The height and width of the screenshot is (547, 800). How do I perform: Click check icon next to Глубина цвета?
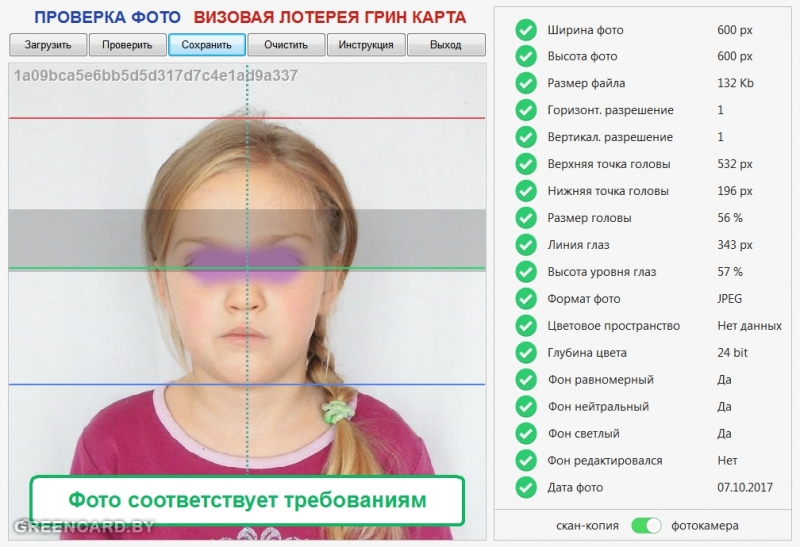(x=526, y=353)
